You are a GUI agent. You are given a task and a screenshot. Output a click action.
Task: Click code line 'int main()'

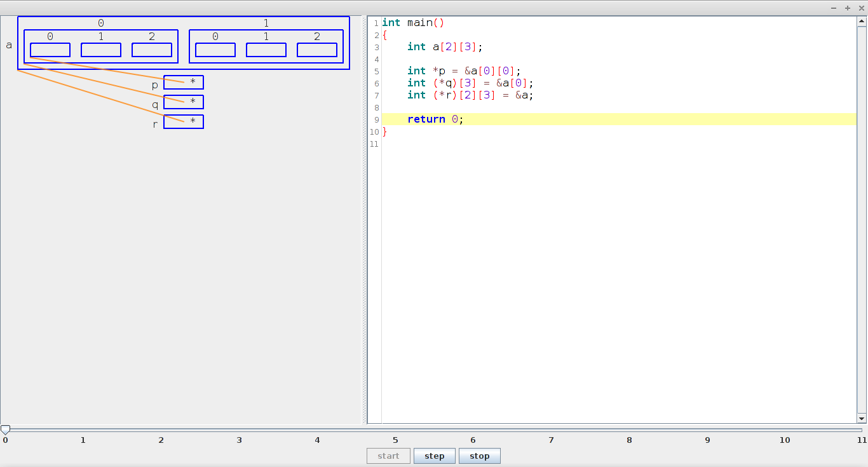pos(413,22)
